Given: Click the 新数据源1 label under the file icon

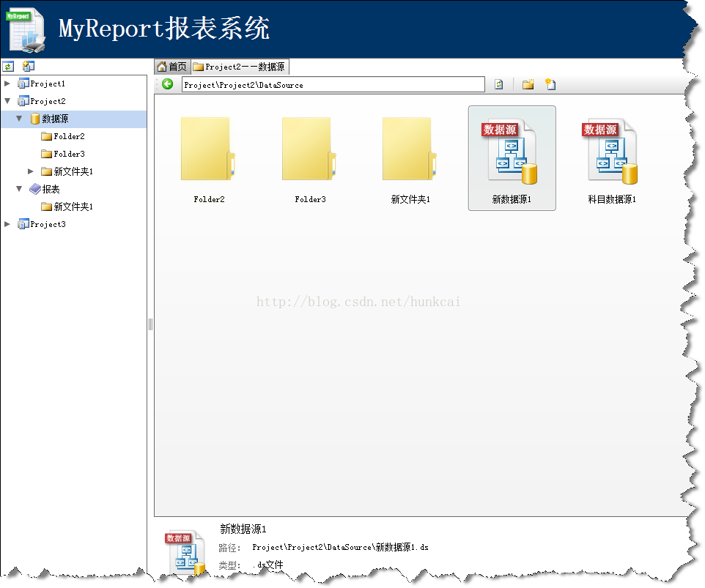Looking at the screenshot, I should 512,199.
